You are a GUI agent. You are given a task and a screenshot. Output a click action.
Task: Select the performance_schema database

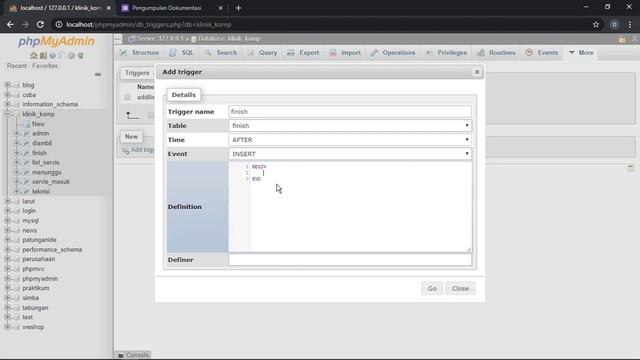[52, 249]
